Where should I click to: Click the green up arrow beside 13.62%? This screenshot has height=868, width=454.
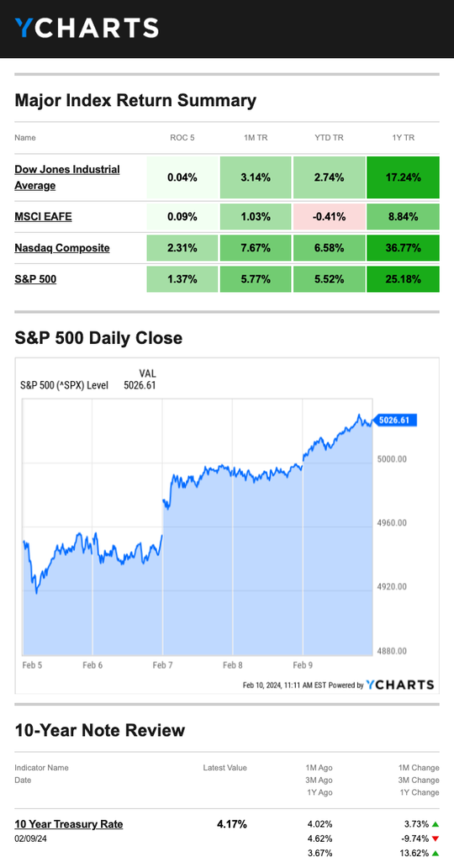[436, 853]
